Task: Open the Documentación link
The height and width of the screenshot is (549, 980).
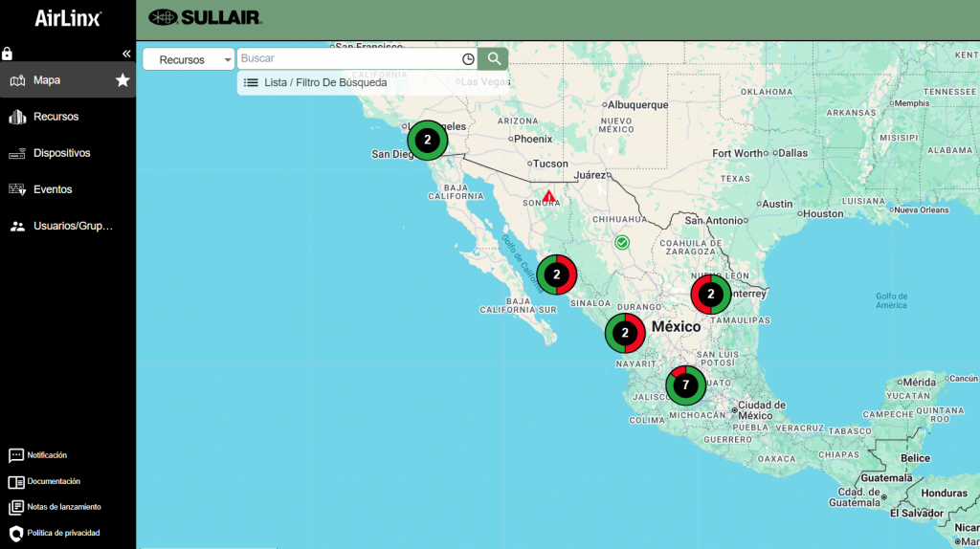Action: 54,481
